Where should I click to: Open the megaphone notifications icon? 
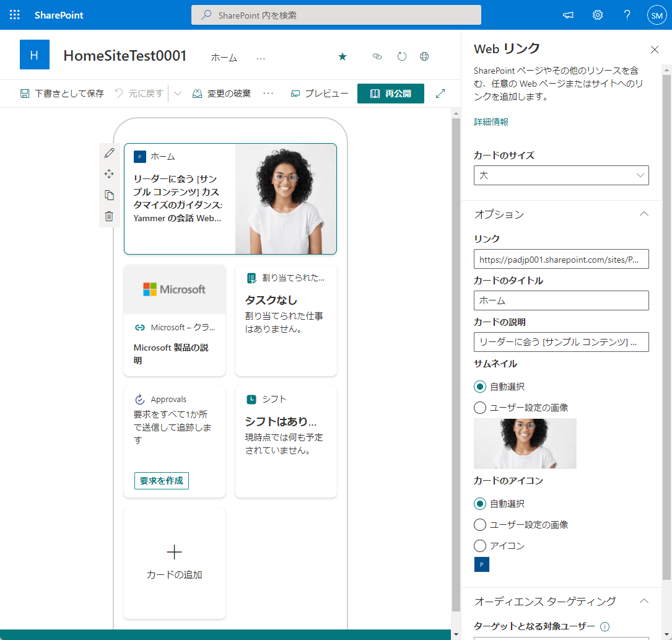(568, 15)
